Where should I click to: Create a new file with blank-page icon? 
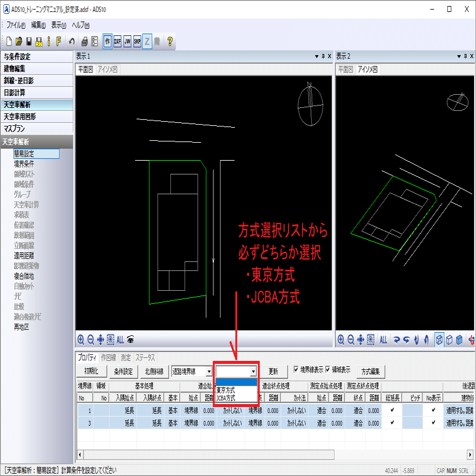9,41
